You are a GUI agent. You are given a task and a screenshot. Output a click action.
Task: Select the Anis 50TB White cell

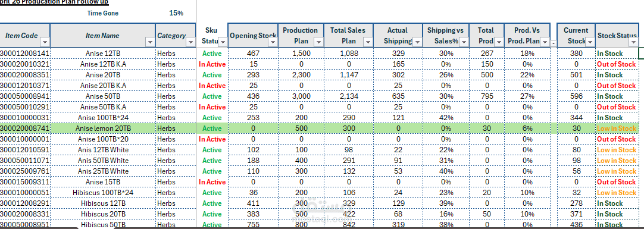coord(103,161)
